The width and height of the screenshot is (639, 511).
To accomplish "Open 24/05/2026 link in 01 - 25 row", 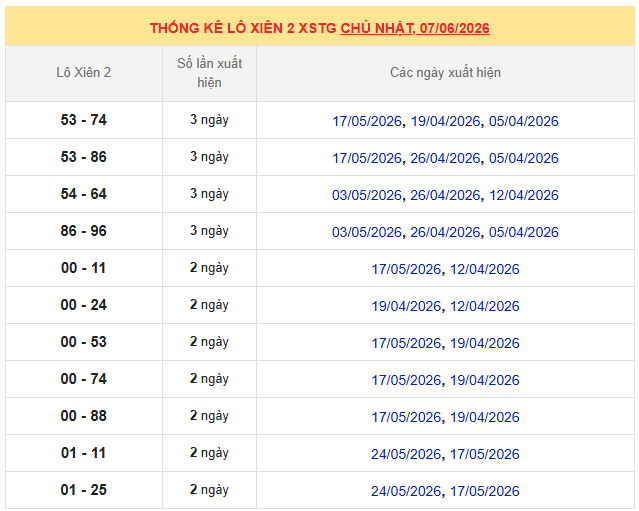I will click(x=406, y=491).
